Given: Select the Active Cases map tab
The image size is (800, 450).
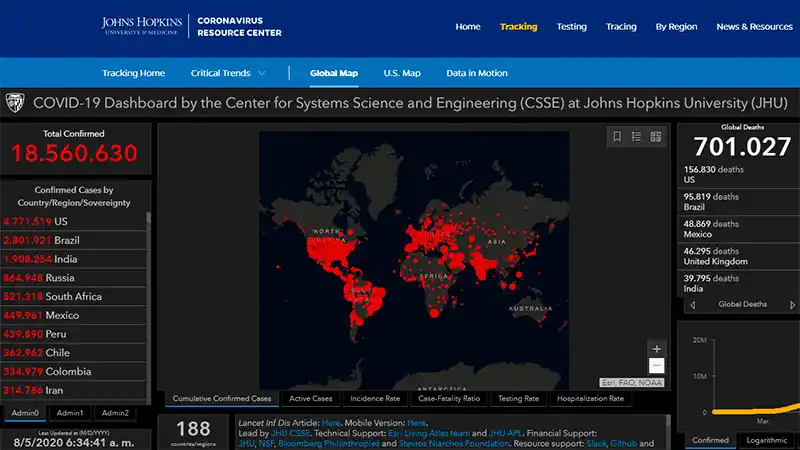Looking at the screenshot, I should point(311,398).
